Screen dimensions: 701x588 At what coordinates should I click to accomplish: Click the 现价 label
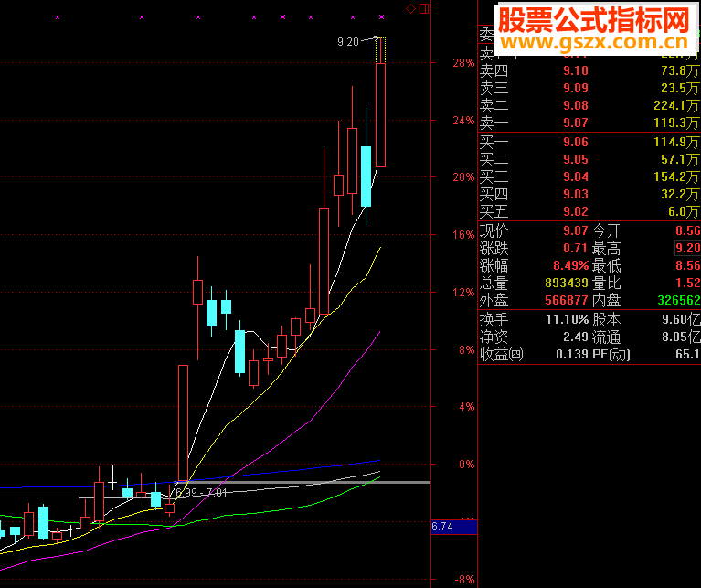tap(494, 231)
